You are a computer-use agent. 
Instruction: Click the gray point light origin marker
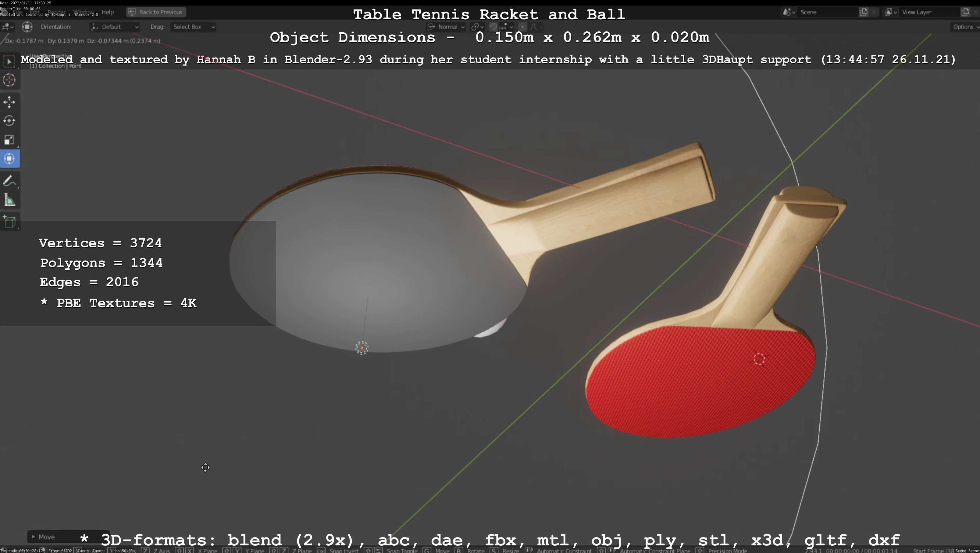[362, 348]
